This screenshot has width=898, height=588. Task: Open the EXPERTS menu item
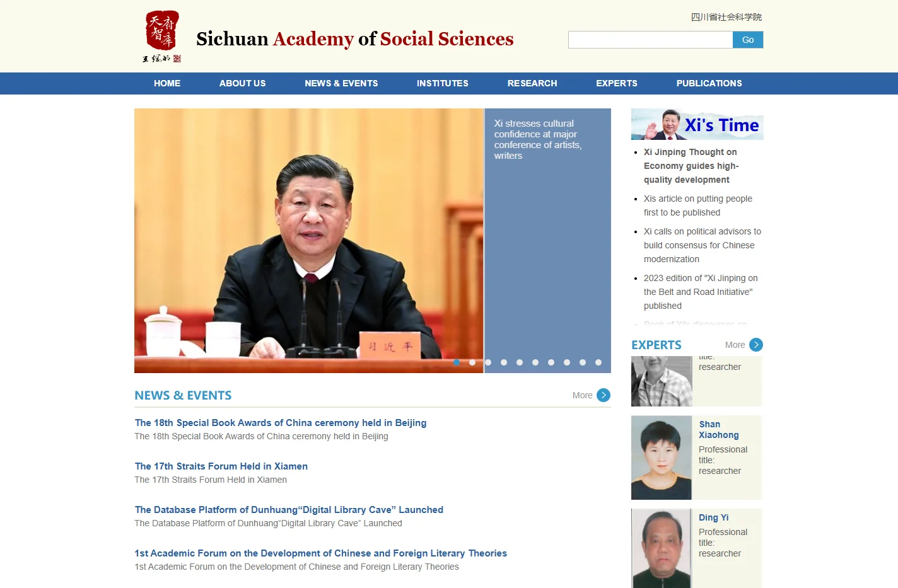tap(617, 83)
